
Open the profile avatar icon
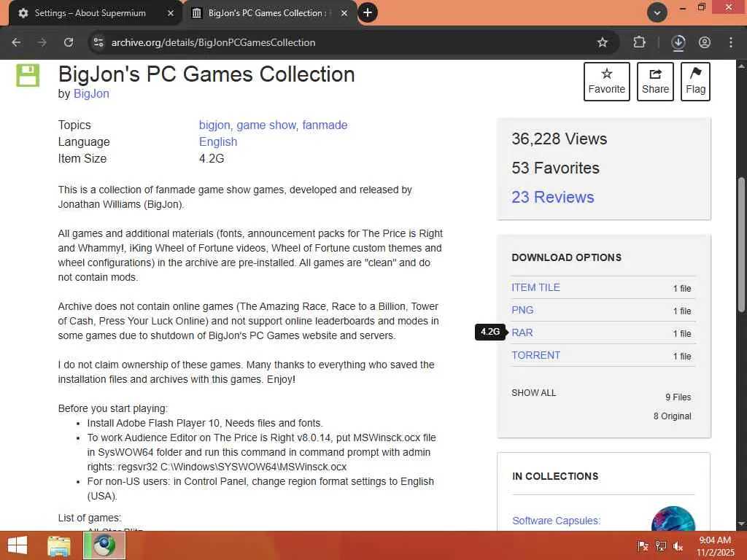pos(705,42)
